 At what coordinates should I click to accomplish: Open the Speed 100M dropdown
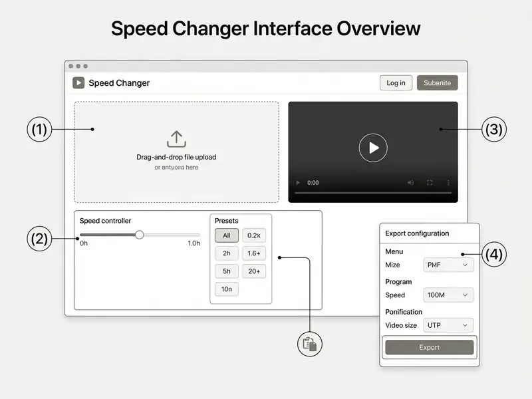tap(448, 295)
